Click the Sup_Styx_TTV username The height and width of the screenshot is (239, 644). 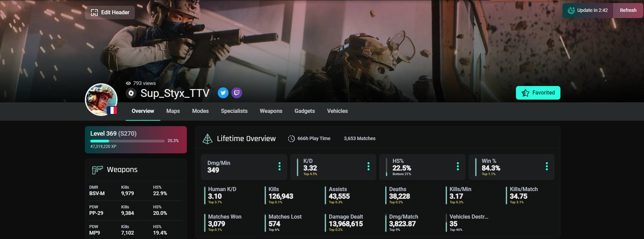pos(175,93)
